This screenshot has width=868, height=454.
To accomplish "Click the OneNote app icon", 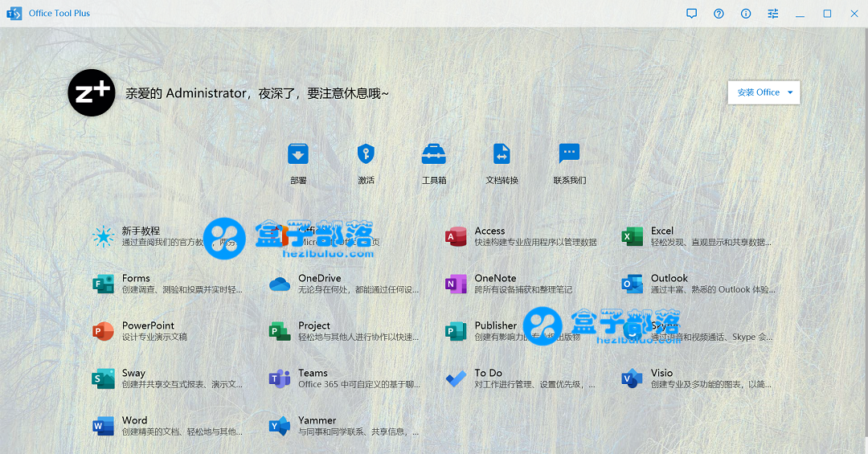I will coord(456,284).
